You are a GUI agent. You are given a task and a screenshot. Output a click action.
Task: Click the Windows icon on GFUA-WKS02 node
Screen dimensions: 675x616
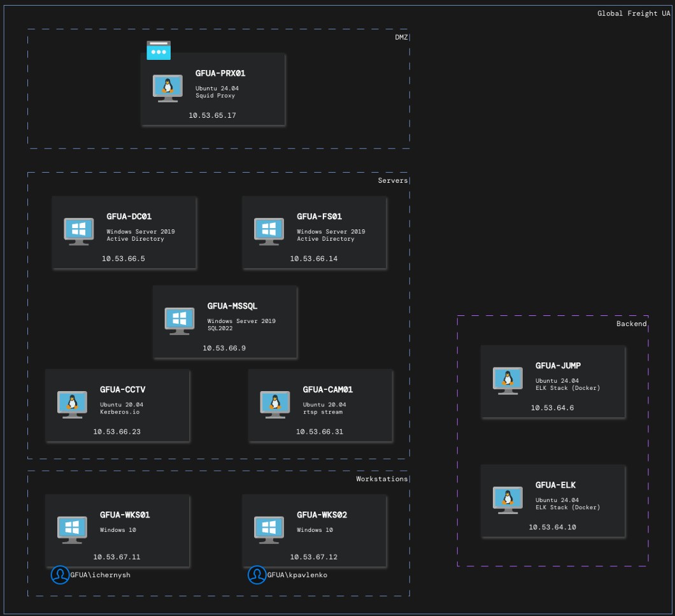tap(269, 530)
